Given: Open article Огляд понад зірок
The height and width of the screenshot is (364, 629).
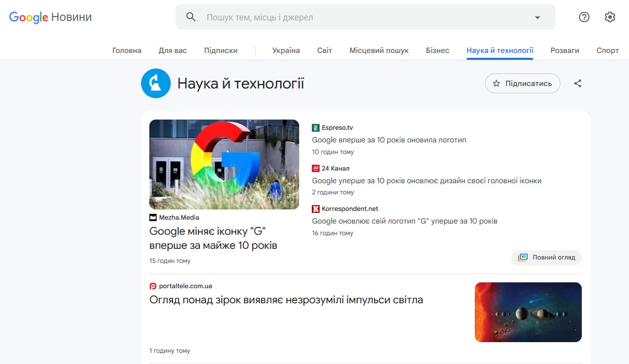Looking at the screenshot, I should coord(286,300).
